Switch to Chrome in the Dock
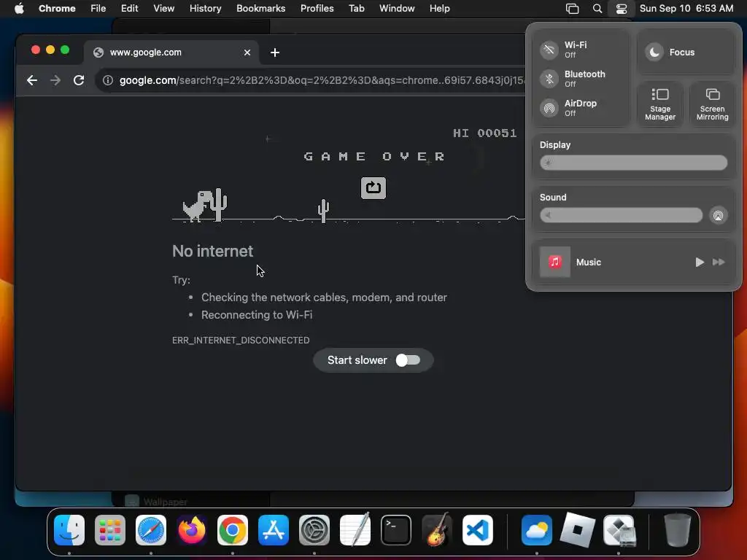Image resolution: width=747 pixels, height=560 pixels. (x=233, y=530)
